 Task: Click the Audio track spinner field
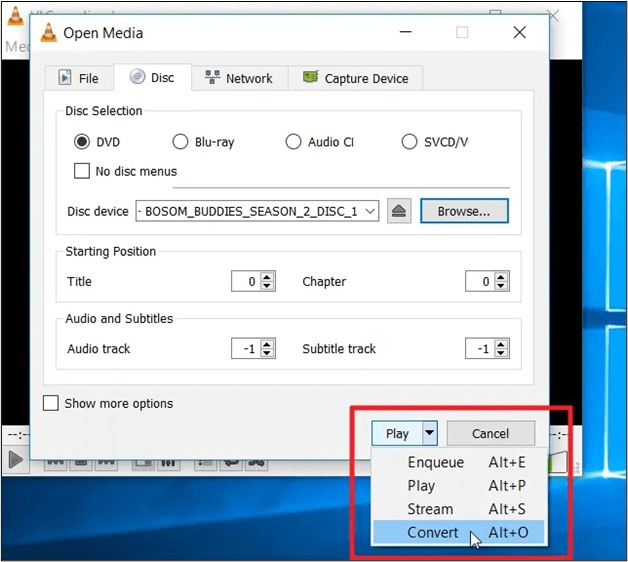pos(246,349)
